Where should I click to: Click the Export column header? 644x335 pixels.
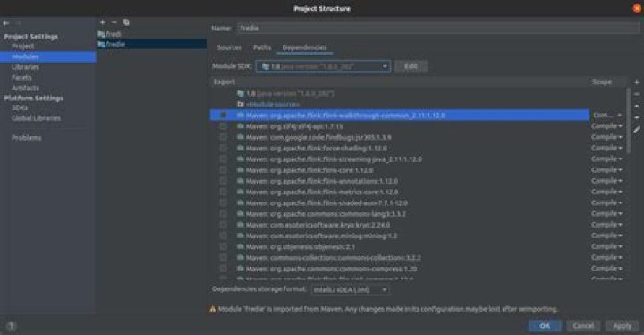point(225,82)
